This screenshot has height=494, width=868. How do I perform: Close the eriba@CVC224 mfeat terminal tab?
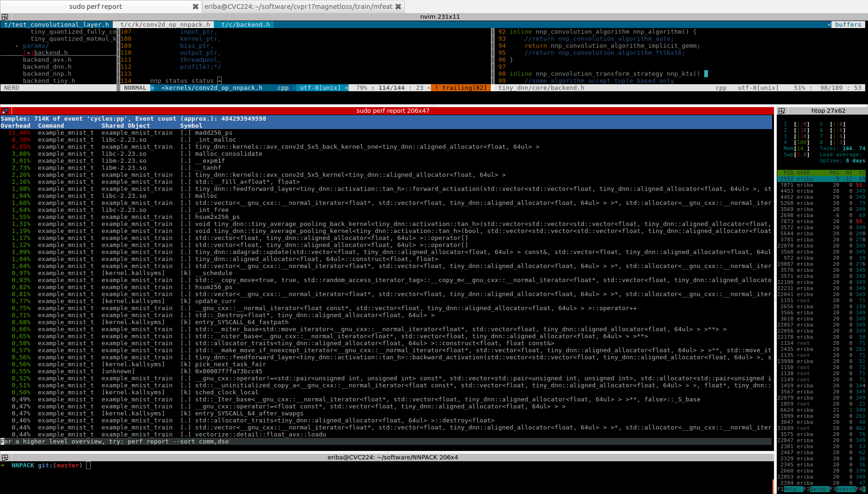click(x=398, y=7)
